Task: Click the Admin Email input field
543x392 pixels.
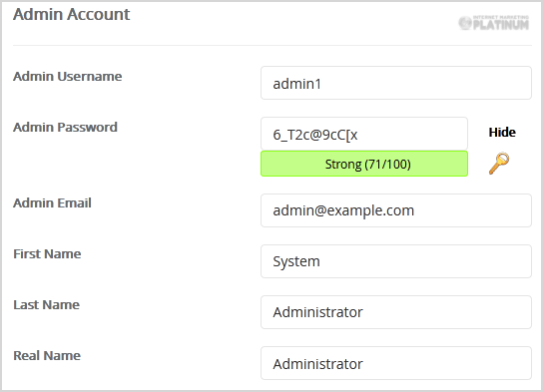Action: pyautogui.click(x=396, y=210)
